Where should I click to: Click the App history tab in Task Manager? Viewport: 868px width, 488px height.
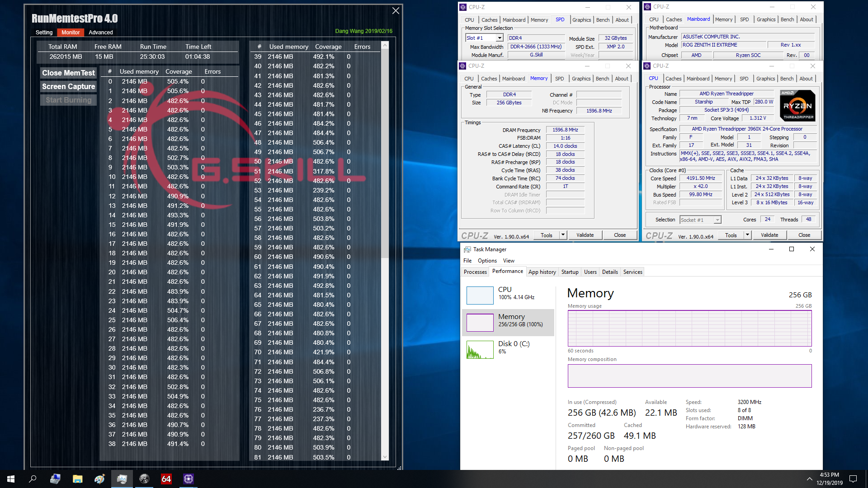click(x=541, y=272)
